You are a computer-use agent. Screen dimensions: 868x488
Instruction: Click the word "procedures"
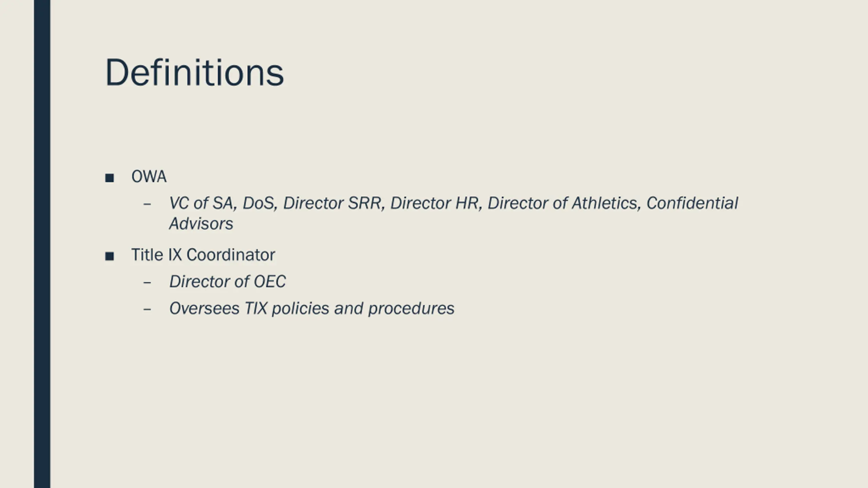(x=411, y=309)
